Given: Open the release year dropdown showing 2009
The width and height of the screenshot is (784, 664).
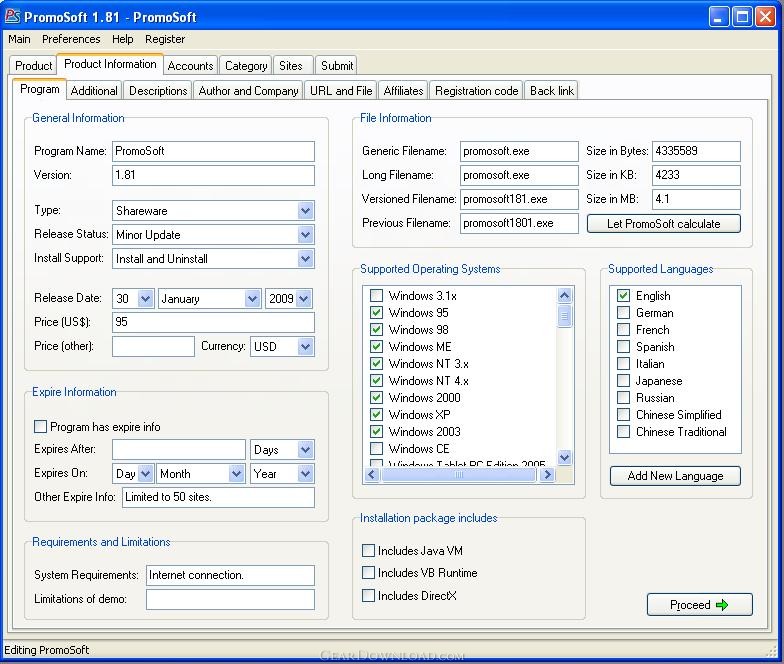Looking at the screenshot, I should [304, 298].
